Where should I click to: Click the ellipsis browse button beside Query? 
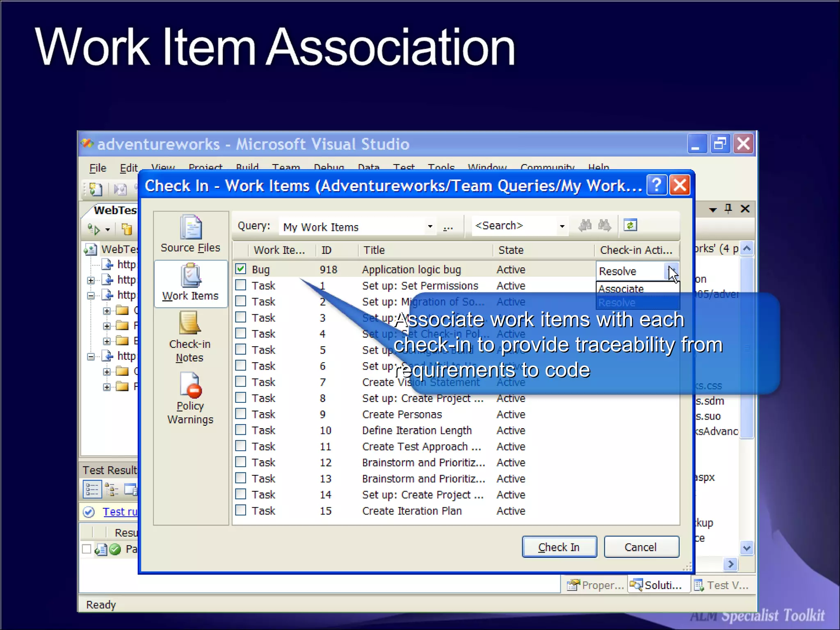pos(448,226)
